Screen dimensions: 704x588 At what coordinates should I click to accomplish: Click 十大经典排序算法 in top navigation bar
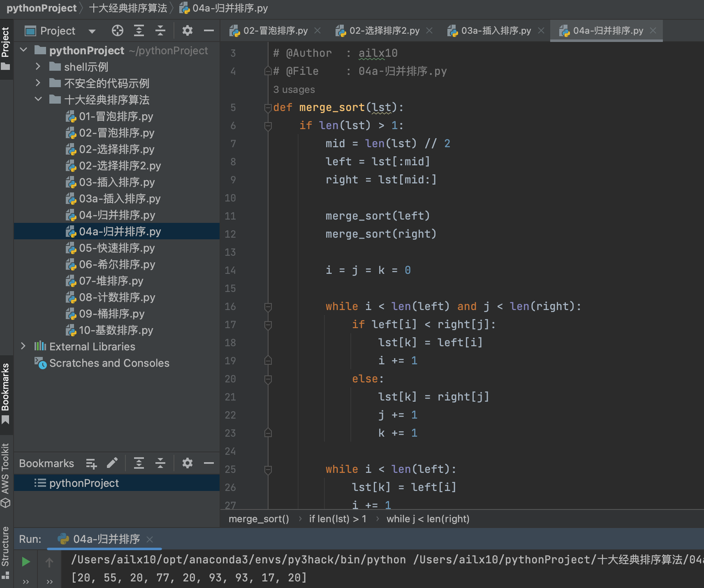pos(128,8)
